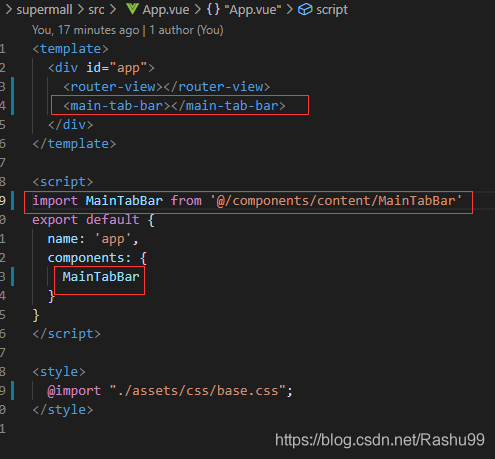This screenshot has height=459, width=495.
Task: Click MainTabBar inside components object
Action: pyautogui.click(x=101, y=277)
